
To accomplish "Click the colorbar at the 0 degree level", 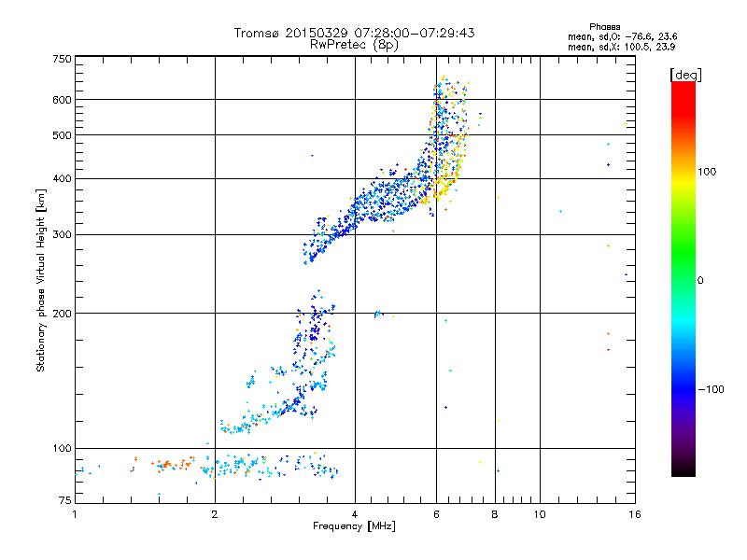I will point(684,280).
